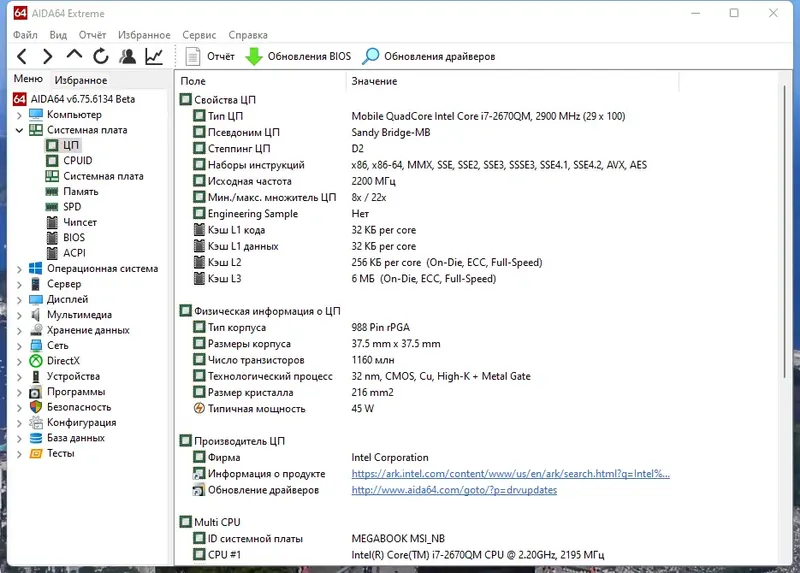Image resolution: width=800 pixels, height=573 pixels.
Task: Click the Отчёт report toolbar button
Action: coord(210,57)
